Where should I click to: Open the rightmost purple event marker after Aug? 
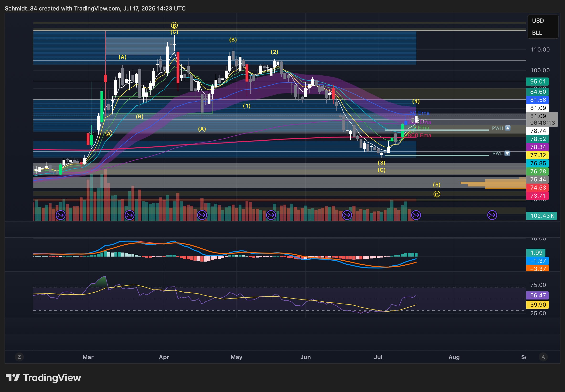tap(492, 215)
